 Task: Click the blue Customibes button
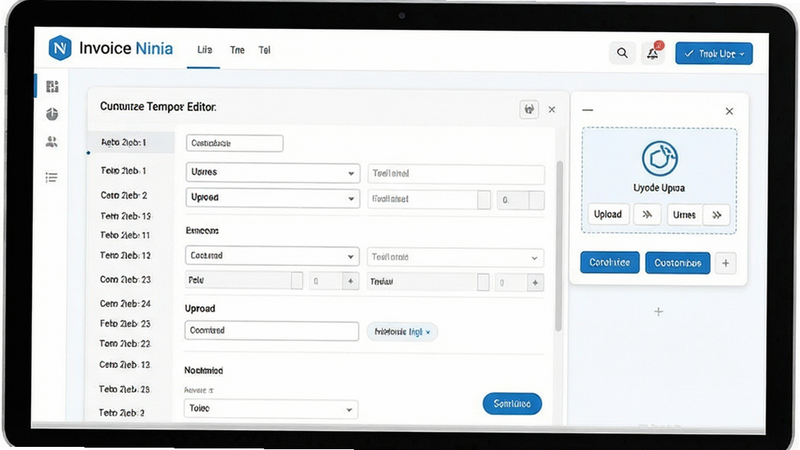(x=678, y=263)
